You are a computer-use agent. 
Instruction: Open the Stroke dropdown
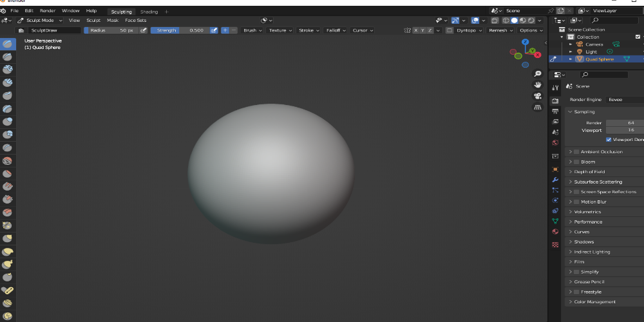coord(308,30)
